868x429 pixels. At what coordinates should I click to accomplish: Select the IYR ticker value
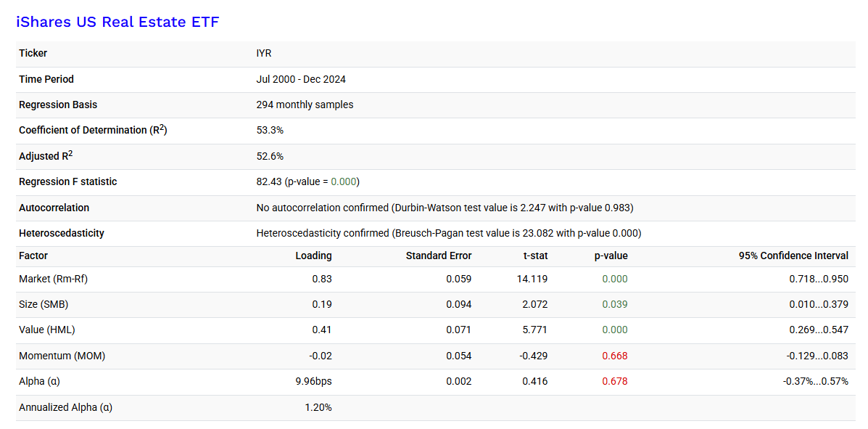(x=264, y=53)
